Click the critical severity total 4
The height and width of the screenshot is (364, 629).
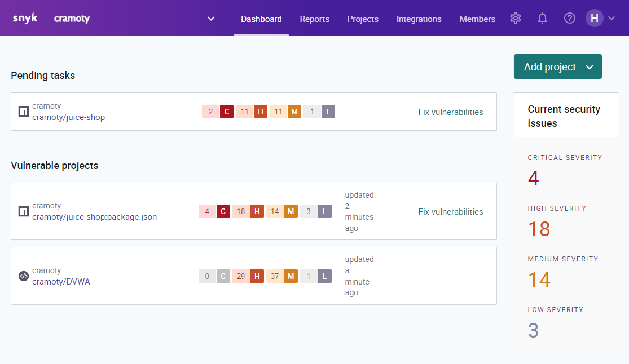[x=533, y=178]
